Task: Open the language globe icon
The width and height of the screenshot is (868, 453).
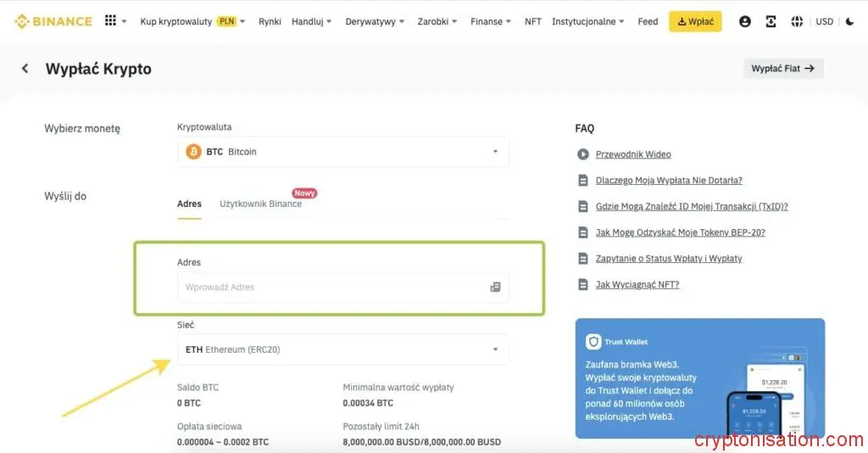Action: click(797, 21)
